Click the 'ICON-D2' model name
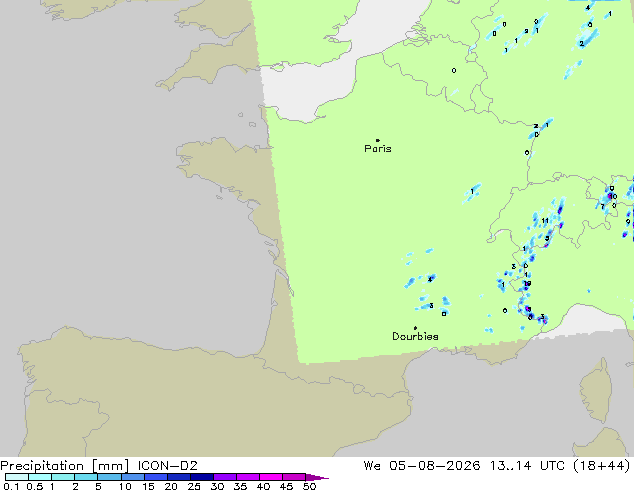The image size is (634, 490). coord(167,466)
